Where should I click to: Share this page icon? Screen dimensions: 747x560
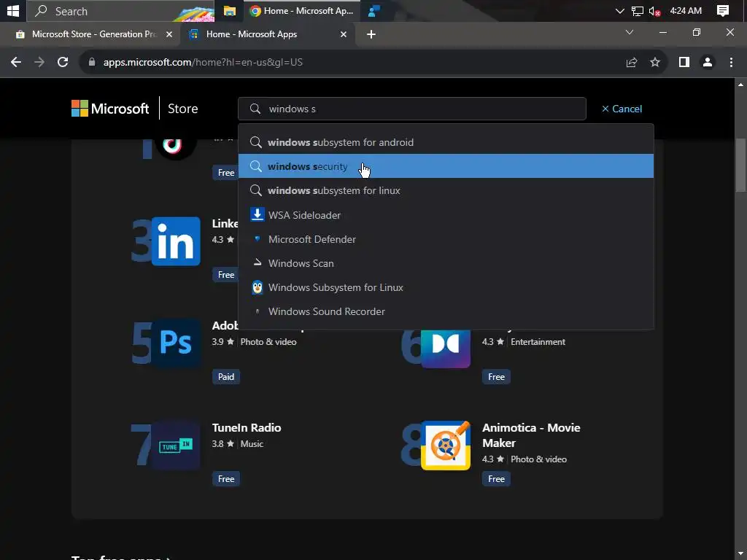pyautogui.click(x=632, y=63)
